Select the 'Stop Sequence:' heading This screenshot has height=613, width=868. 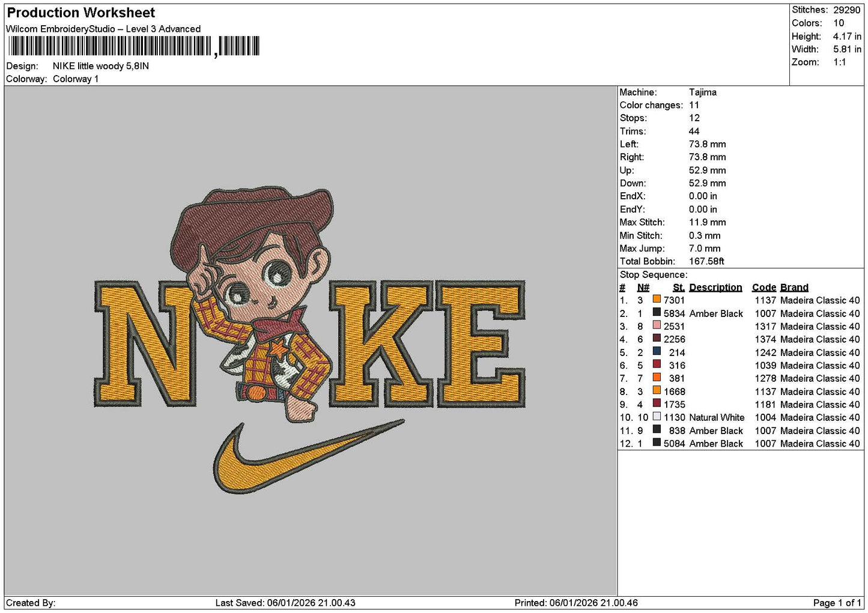click(x=654, y=274)
